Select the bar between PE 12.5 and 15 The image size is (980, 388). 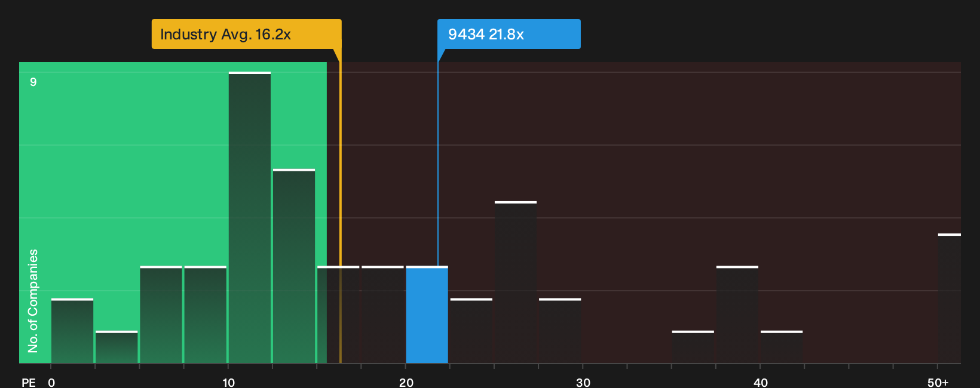(294, 266)
